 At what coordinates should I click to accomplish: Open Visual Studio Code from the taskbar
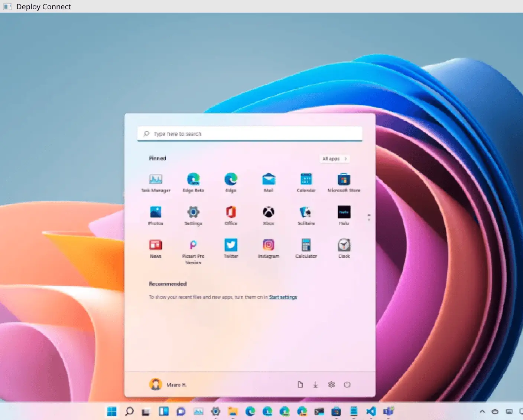pos(371,411)
